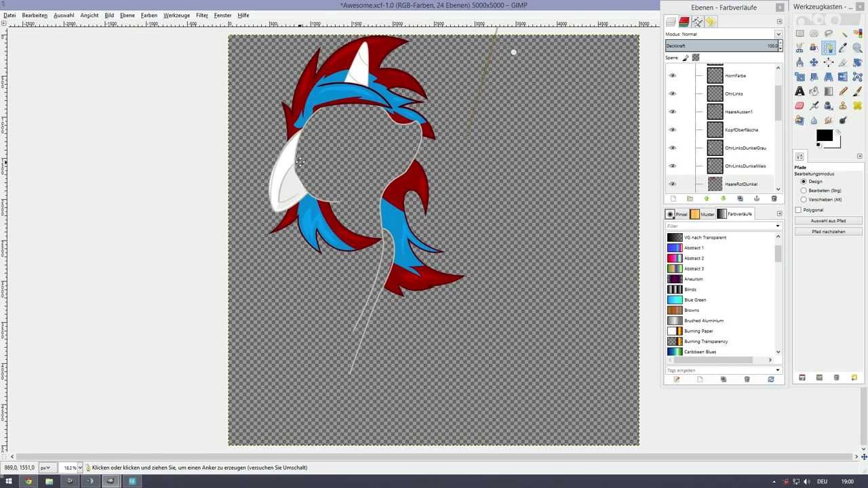The width and height of the screenshot is (868, 488).
Task: Delete the current layer with the trash icon
Action: 774,199
